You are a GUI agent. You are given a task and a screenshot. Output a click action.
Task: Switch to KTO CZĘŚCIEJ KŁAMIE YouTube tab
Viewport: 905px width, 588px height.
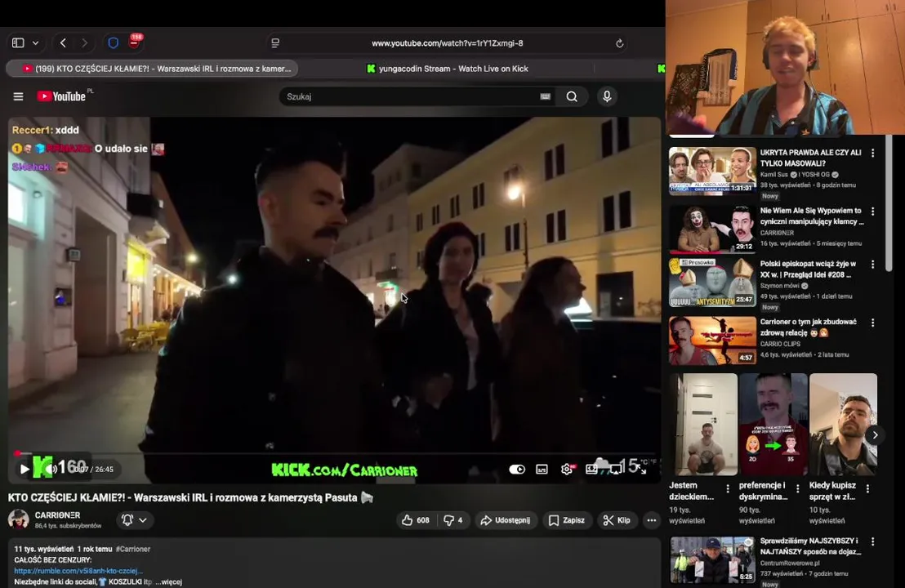click(153, 68)
